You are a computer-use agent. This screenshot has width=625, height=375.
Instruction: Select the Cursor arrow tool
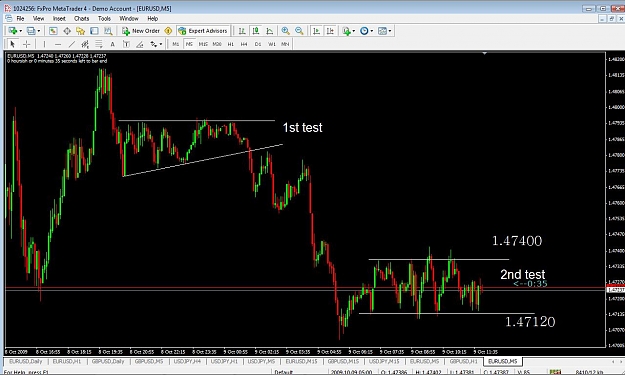tap(12, 44)
